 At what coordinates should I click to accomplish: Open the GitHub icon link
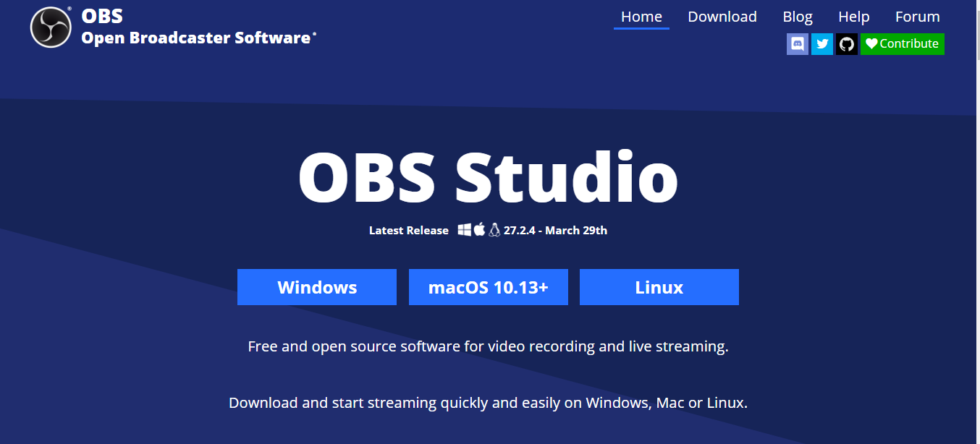pyautogui.click(x=847, y=44)
